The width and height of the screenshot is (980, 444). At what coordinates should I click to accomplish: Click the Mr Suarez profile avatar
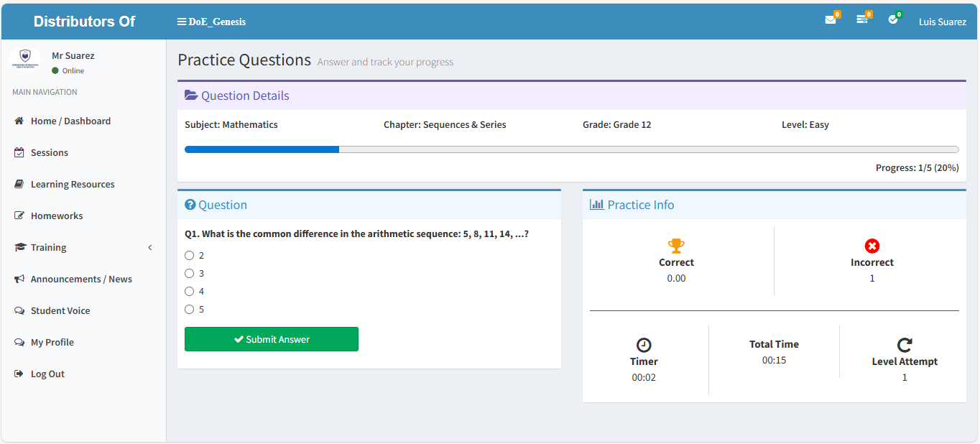pyautogui.click(x=25, y=57)
